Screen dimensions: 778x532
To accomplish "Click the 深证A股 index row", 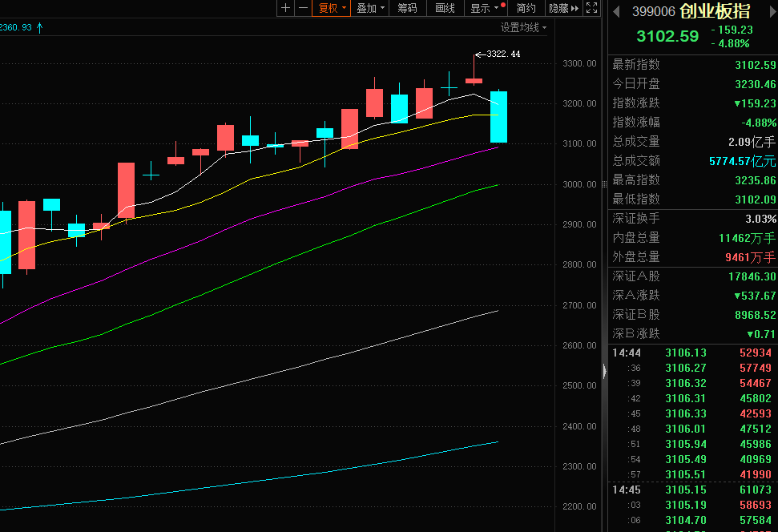I will [x=693, y=276].
